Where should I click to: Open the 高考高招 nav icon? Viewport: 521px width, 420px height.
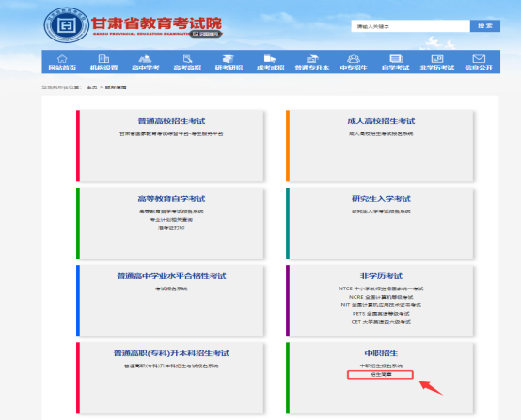coord(187,59)
